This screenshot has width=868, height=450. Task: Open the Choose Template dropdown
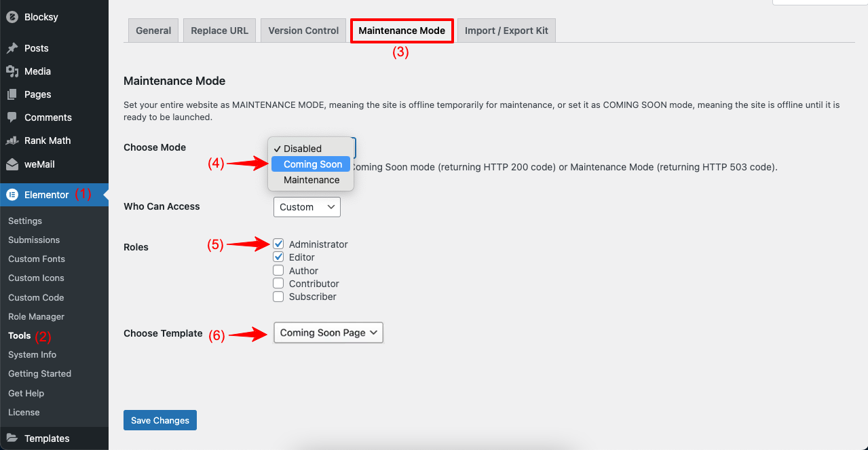[328, 333]
